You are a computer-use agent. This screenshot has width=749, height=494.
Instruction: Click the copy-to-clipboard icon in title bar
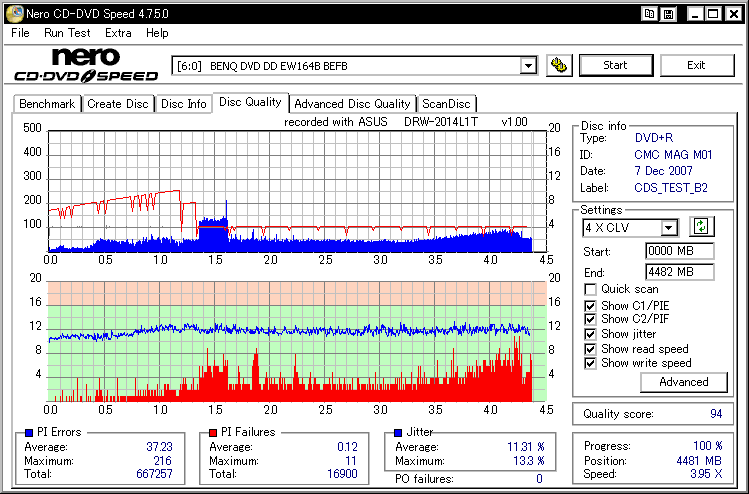(x=650, y=14)
